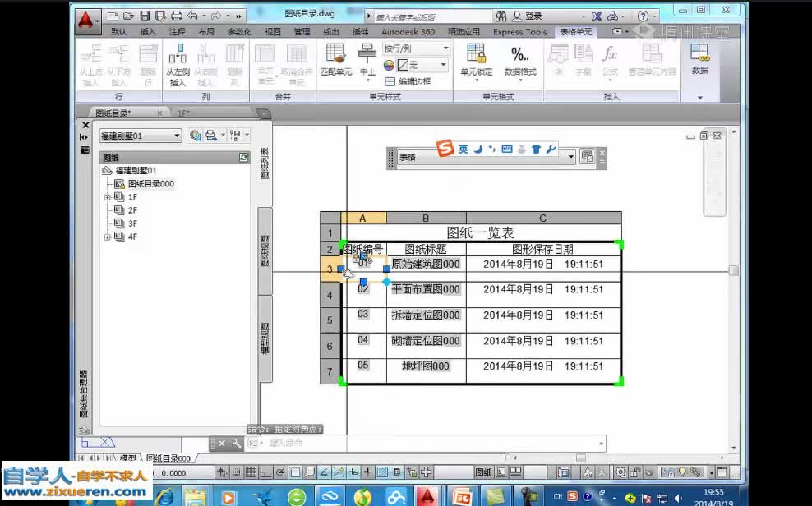This screenshot has height=506, width=812.
Task: Open the PowerPoint taskbar icon
Action: [x=461, y=497]
